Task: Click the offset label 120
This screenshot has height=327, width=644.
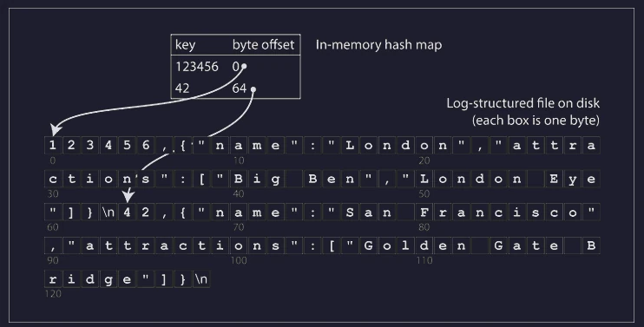Action: [53, 294]
